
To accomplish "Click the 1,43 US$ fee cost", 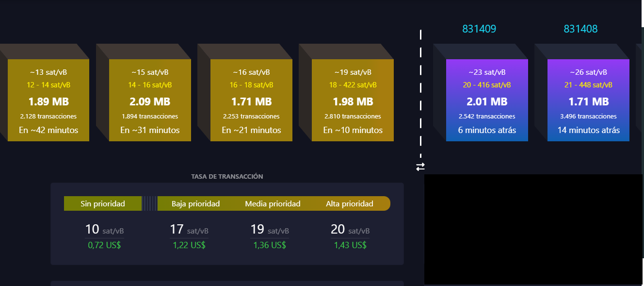I will click(350, 245).
